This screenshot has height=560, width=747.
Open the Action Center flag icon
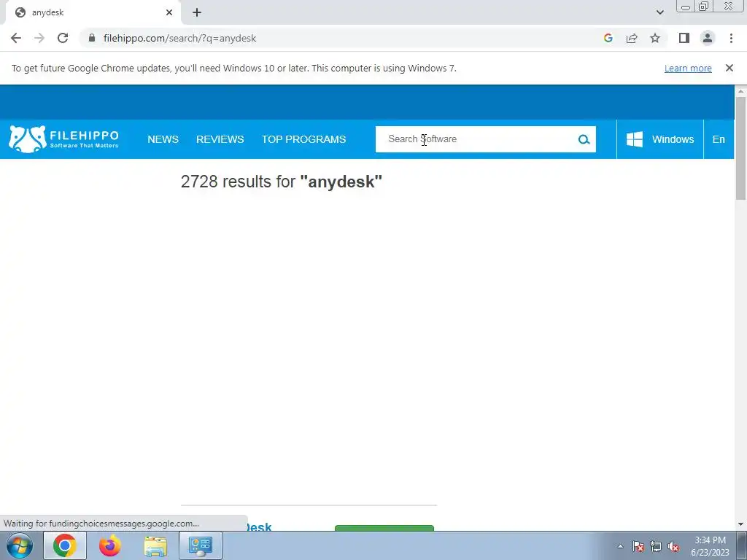click(x=638, y=546)
